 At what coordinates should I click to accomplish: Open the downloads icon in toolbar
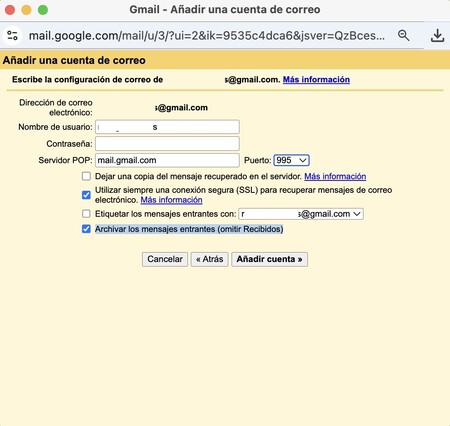(x=437, y=35)
